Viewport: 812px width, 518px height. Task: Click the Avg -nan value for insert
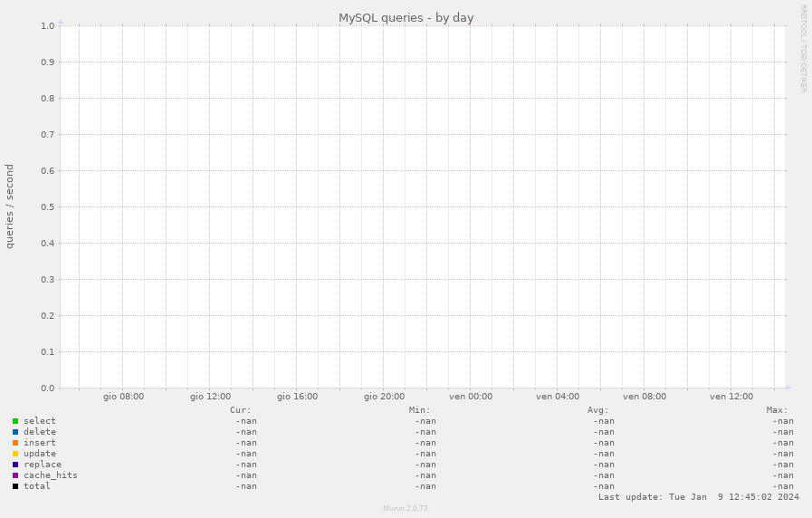(x=604, y=443)
